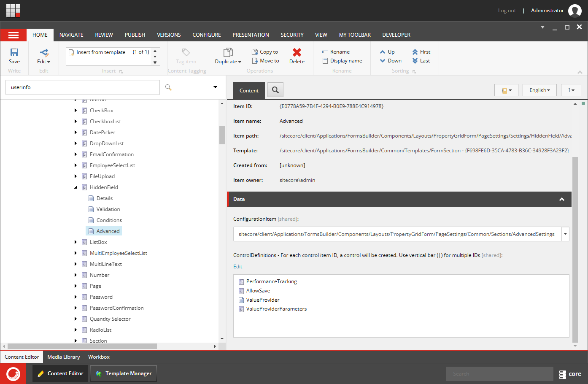Open the FormSection template link
The image size is (588, 384).
click(x=370, y=151)
